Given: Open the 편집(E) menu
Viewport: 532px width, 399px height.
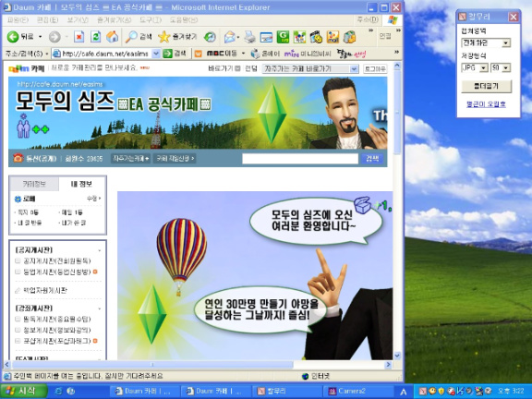Looking at the screenshot, I should (x=47, y=20).
